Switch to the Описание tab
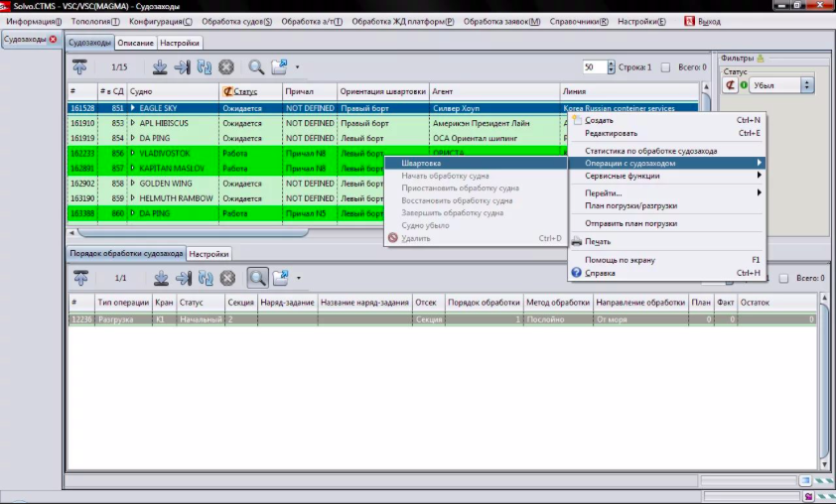Screen dimensions: 836x504 pos(135,43)
